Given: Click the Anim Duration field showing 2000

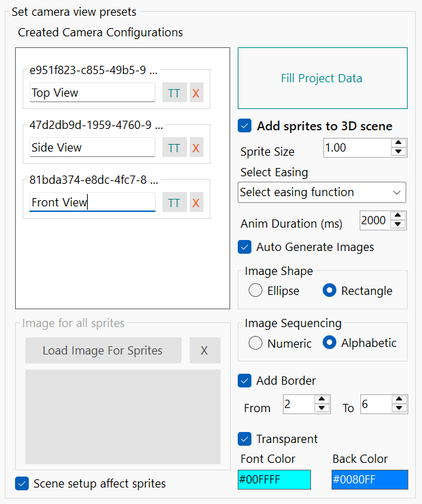Looking at the screenshot, I should coord(375,221).
